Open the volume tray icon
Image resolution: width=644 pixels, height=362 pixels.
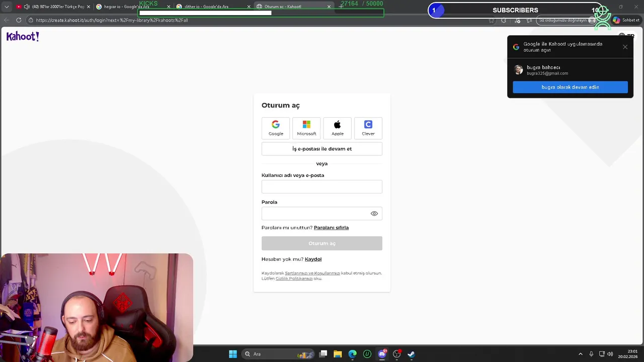click(x=610, y=354)
